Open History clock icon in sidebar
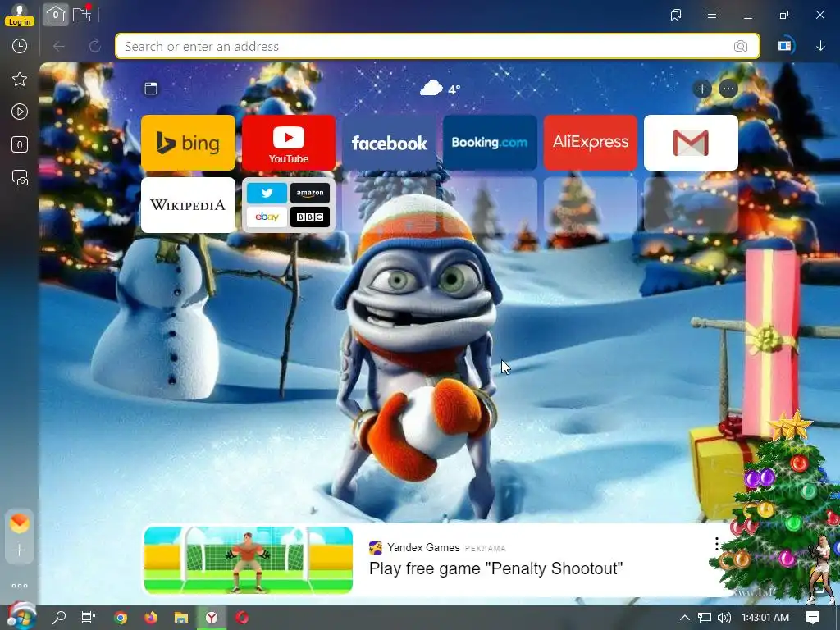This screenshot has height=630, width=840. pos(20,46)
